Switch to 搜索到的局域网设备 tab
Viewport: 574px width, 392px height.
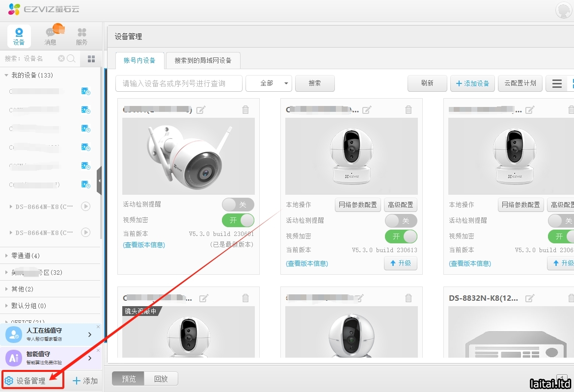pyautogui.click(x=203, y=60)
